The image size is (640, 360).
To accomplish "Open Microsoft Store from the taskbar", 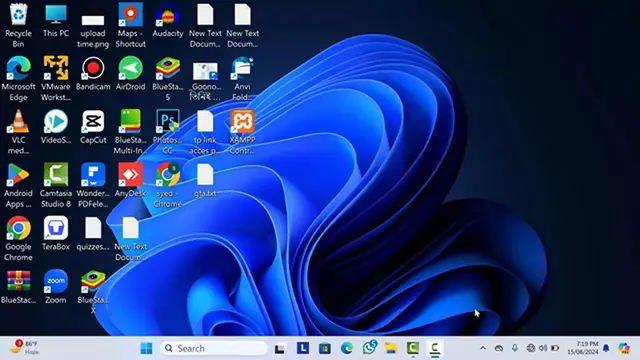I will pyautogui.click(x=324, y=349).
